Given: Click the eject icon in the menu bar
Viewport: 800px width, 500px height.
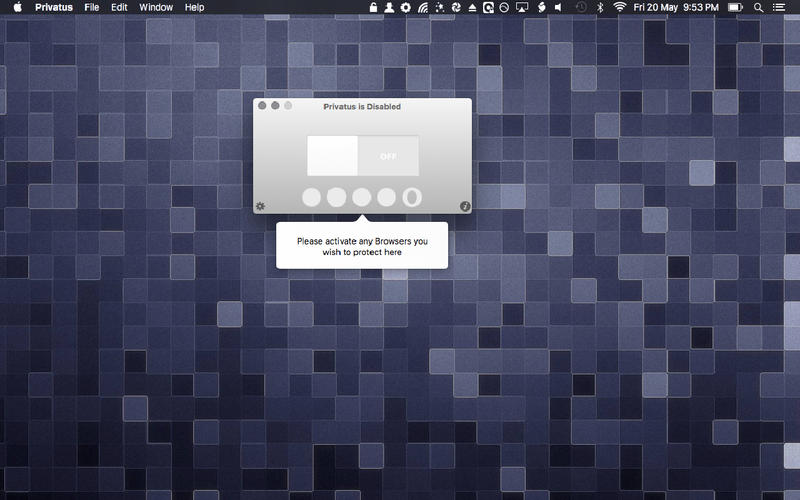Looking at the screenshot, I should (472, 7).
